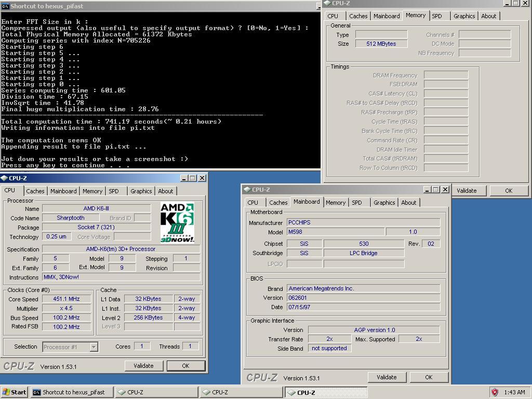This screenshot has width=532, height=399.
Task: Click the 256 KBytes Level 2 cache value
Action: [x=148, y=317]
